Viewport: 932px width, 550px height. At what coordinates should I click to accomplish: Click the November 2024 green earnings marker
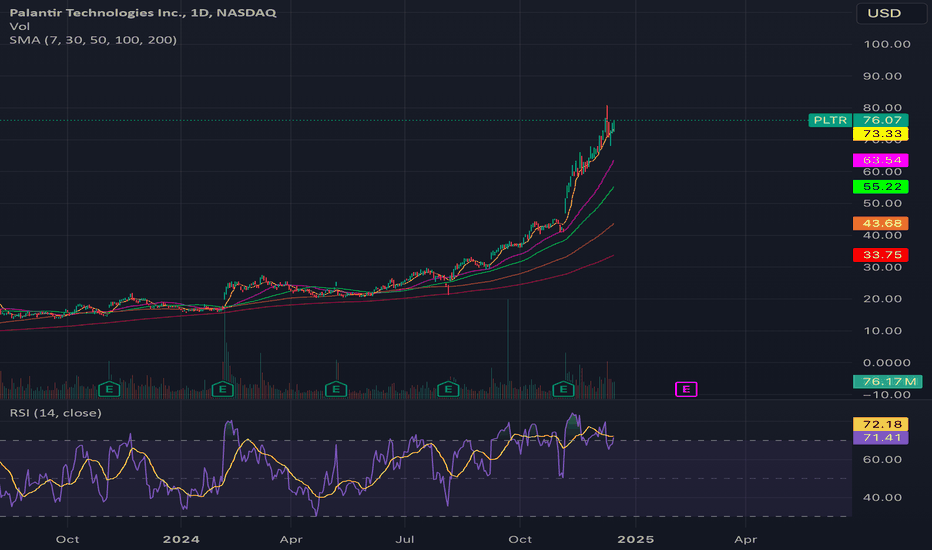pos(563,389)
